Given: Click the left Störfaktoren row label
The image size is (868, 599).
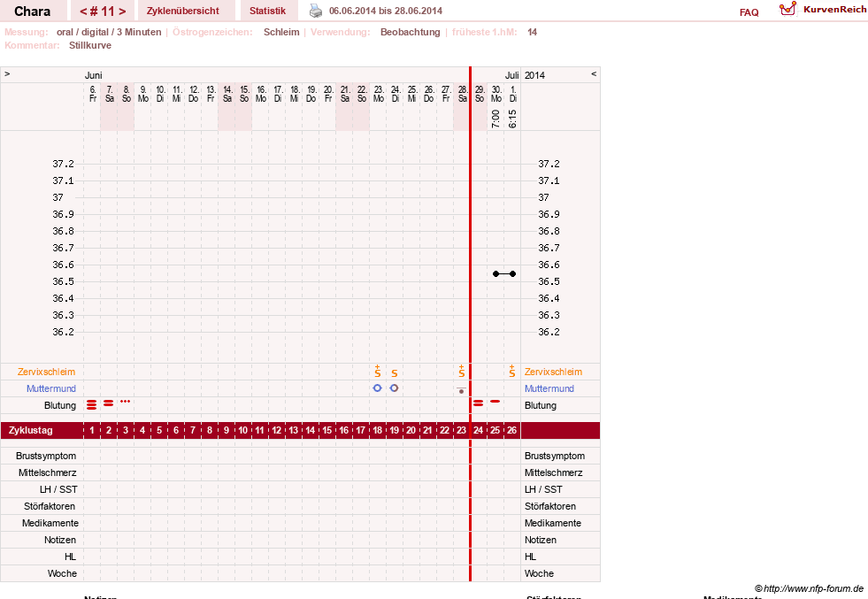Looking at the screenshot, I should pos(50,506).
